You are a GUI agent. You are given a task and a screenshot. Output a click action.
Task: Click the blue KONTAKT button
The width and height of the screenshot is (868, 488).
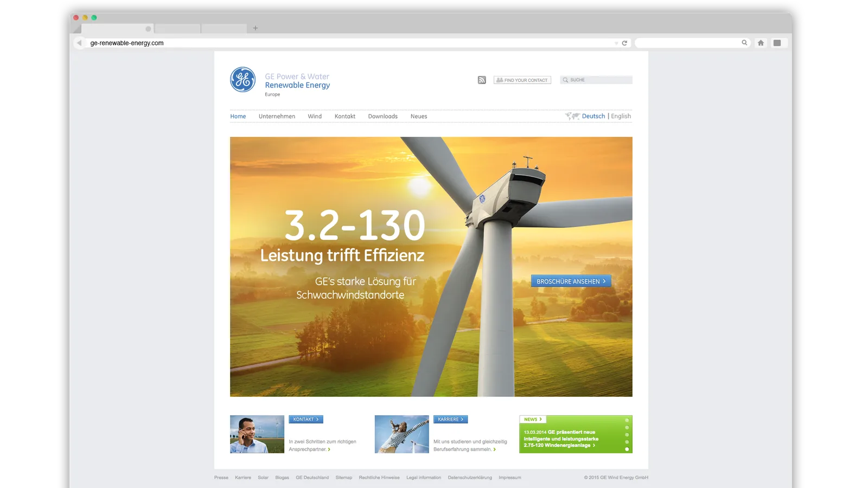(306, 419)
